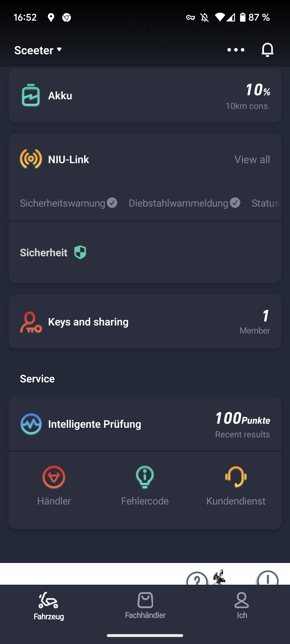The height and width of the screenshot is (644, 290).
Task: Open the notifications bell
Action: pyautogui.click(x=267, y=50)
